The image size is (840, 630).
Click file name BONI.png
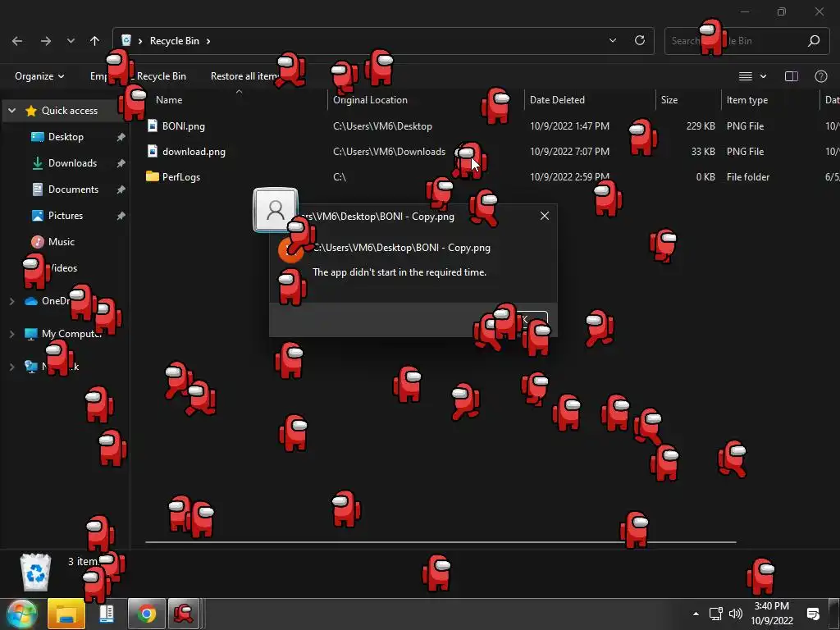(x=183, y=126)
